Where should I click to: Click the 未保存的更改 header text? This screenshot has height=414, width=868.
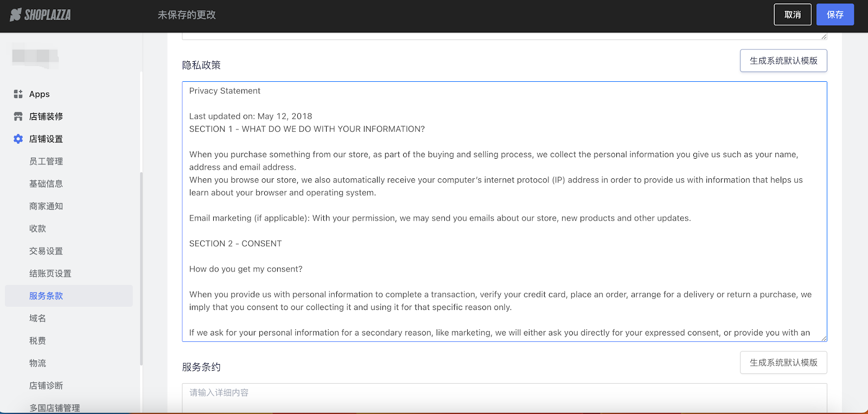tap(187, 15)
